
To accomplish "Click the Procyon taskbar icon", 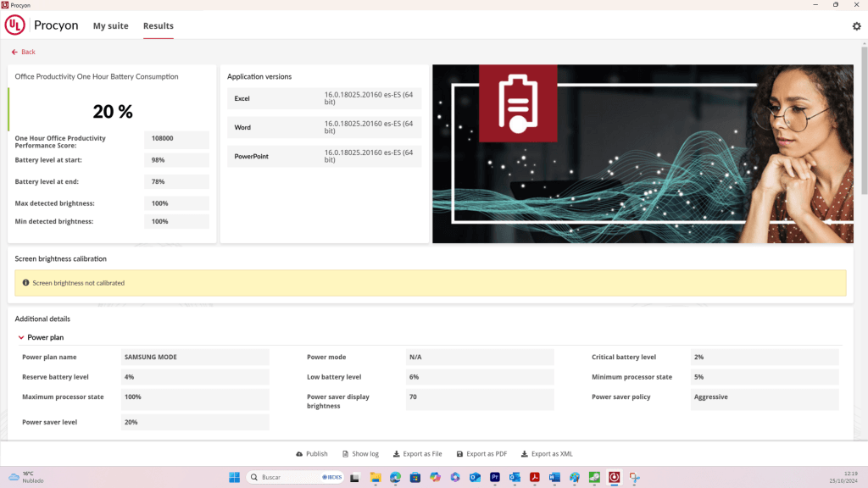I will pyautogui.click(x=615, y=477).
